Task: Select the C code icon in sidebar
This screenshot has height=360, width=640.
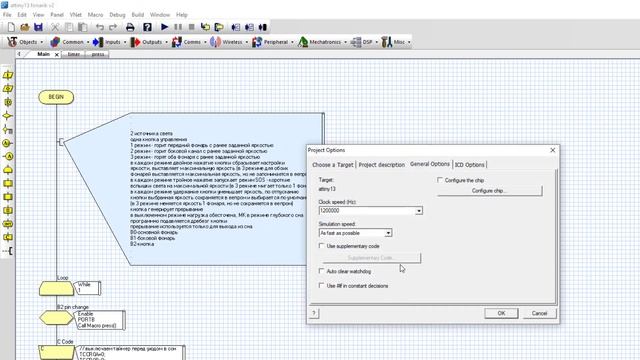Action: tap(8, 237)
